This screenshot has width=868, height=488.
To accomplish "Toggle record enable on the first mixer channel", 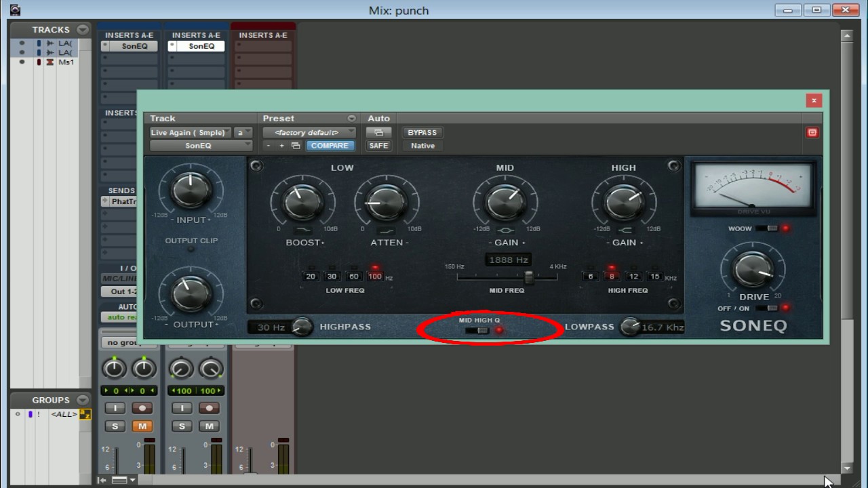I will click(142, 408).
